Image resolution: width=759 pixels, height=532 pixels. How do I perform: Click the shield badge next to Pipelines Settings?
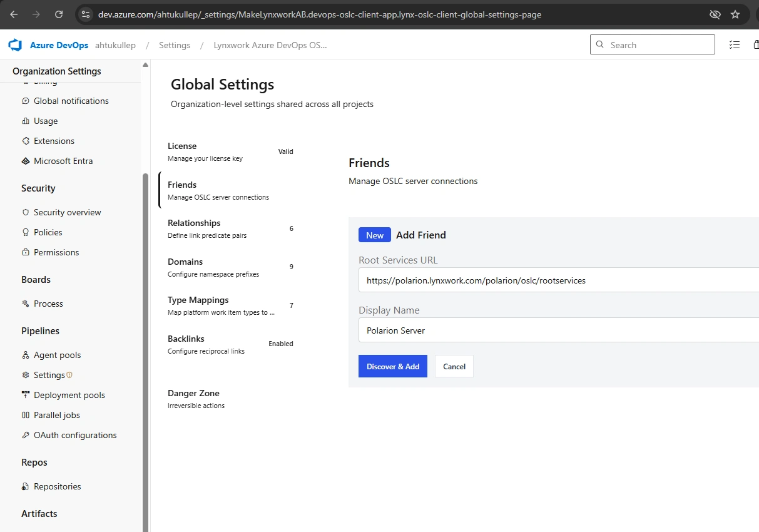tap(69, 375)
